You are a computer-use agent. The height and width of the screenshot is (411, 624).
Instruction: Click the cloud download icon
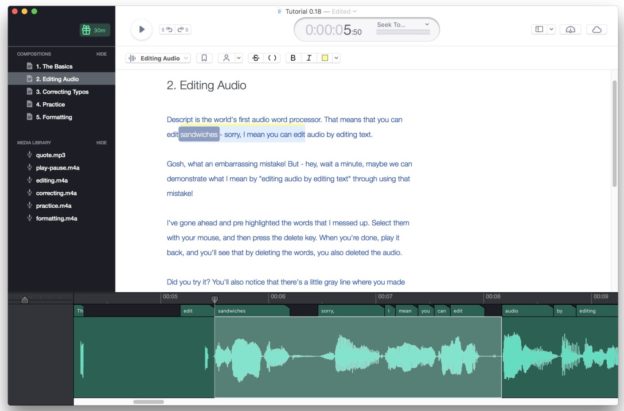(x=570, y=29)
